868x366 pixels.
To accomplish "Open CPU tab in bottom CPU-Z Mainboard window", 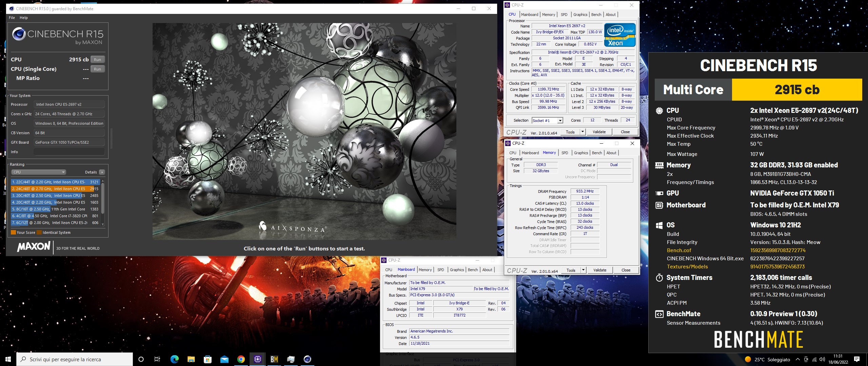I will tap(389, 270).
